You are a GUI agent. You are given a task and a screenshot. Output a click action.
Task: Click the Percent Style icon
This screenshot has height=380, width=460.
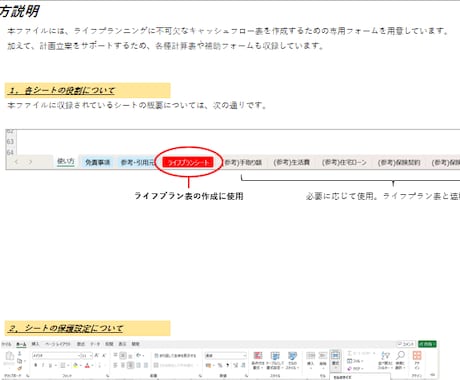tap(220, 365)
